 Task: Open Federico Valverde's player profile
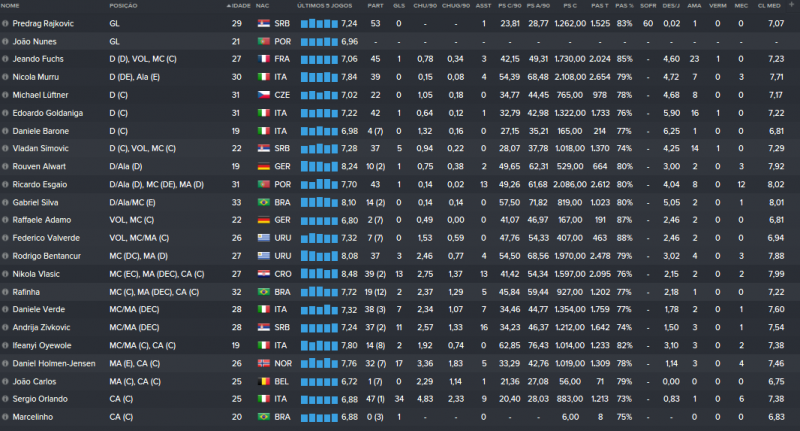click(45, 238)
